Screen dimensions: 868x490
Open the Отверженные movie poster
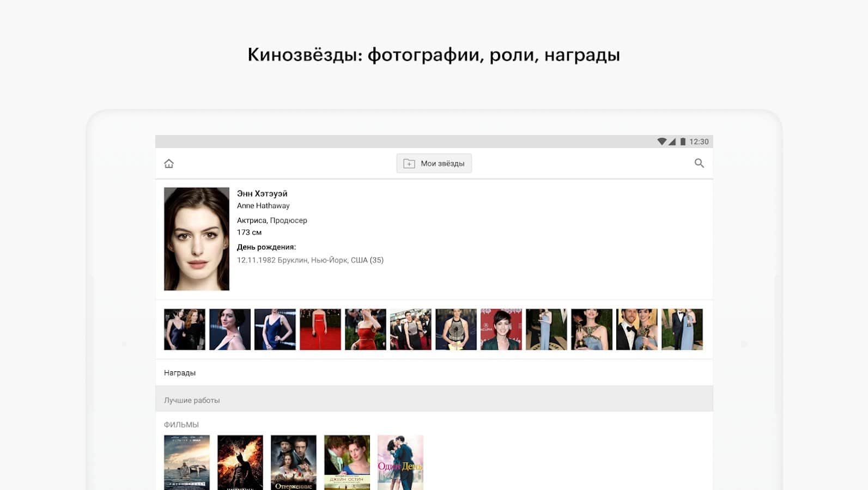[293, 462]
